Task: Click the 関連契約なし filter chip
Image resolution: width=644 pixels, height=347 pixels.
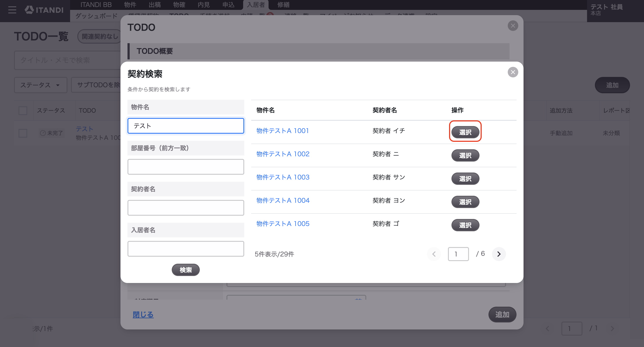Action: pos(99,37)
